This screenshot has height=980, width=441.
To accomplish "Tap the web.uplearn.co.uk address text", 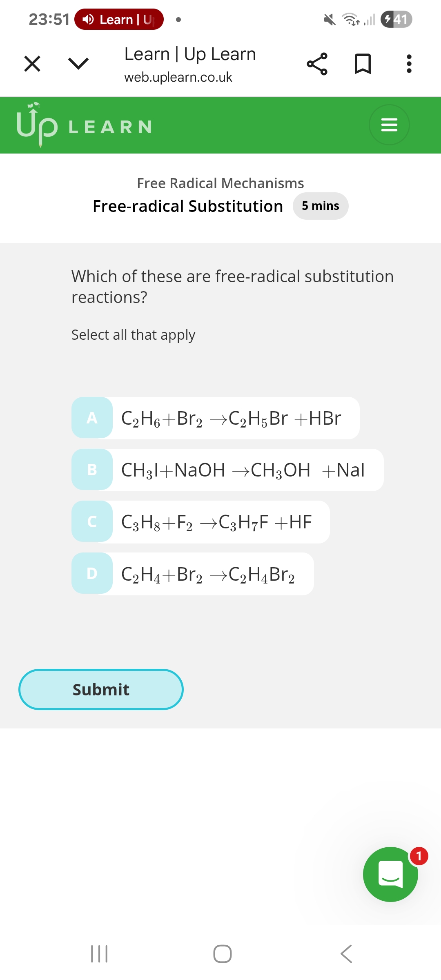I will click(x=178, y=77).
